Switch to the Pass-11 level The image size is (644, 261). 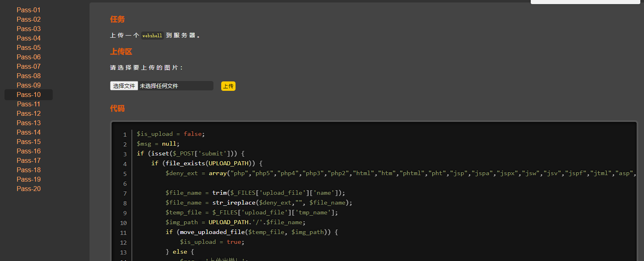(28, 104)
